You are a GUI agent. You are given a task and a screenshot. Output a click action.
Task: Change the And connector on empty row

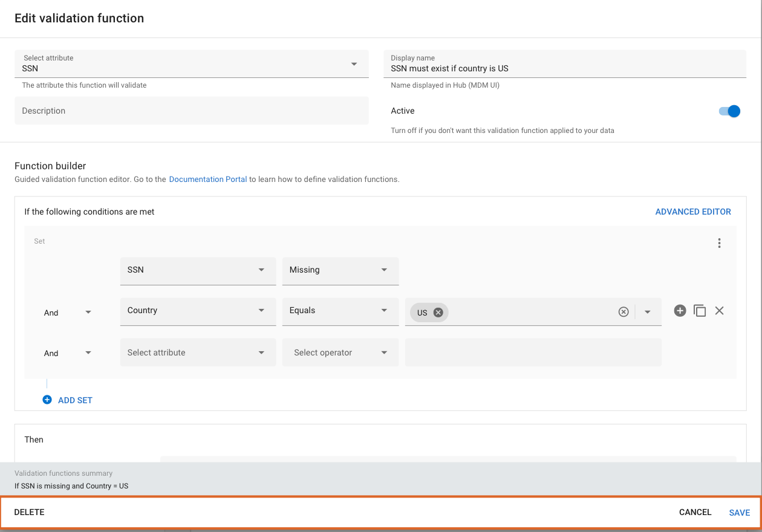pyautogui.click(x=68, y=353)
